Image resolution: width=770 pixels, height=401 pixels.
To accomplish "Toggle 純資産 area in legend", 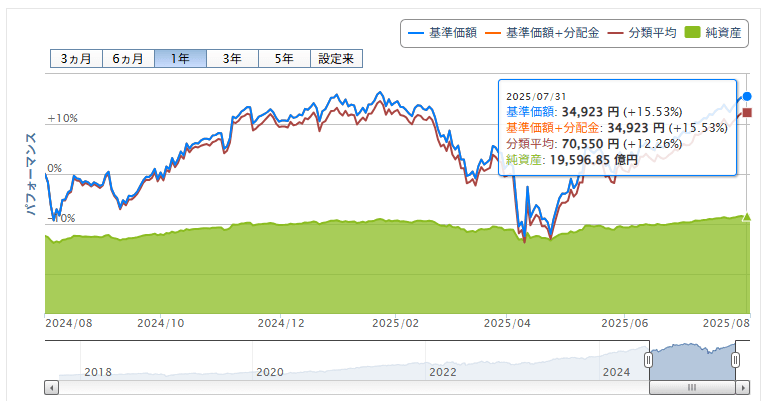I will pyautogui.click(x=713, y=33).
